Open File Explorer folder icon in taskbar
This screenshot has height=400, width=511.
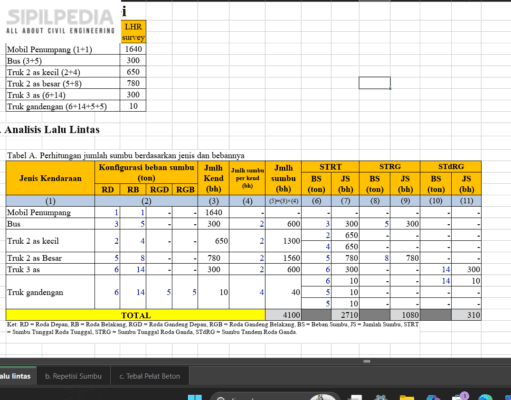[x=407, y=398]
